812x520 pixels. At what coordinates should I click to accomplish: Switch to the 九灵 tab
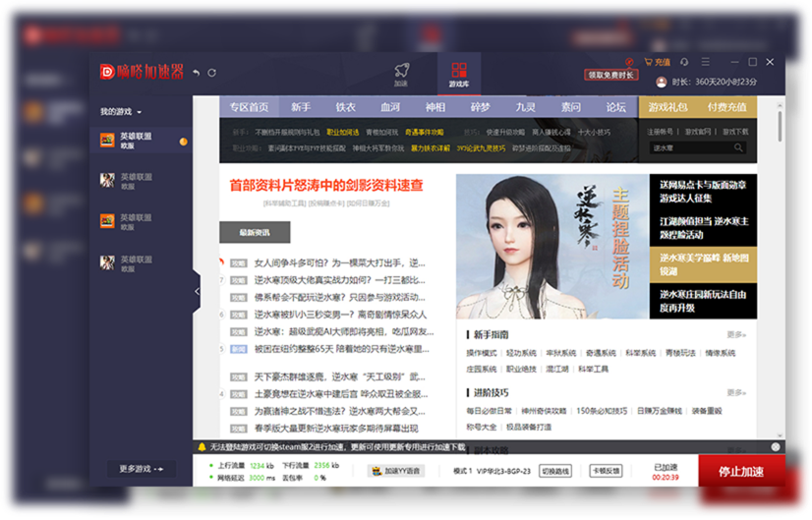click(x=525, y=107)
